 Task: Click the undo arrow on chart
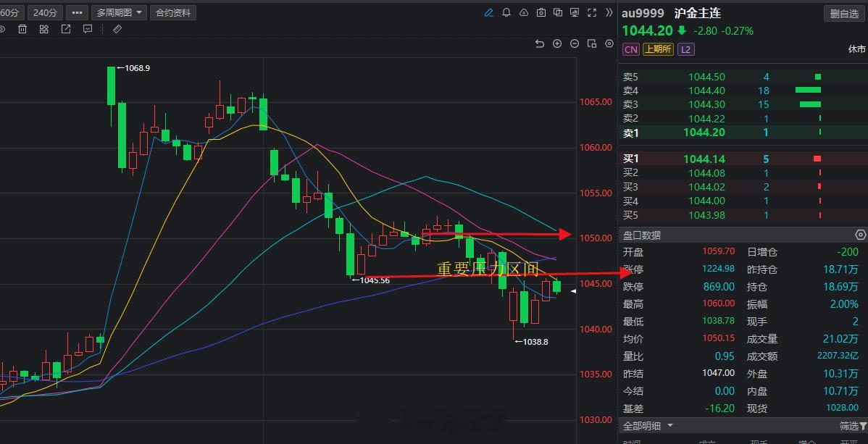540,43
